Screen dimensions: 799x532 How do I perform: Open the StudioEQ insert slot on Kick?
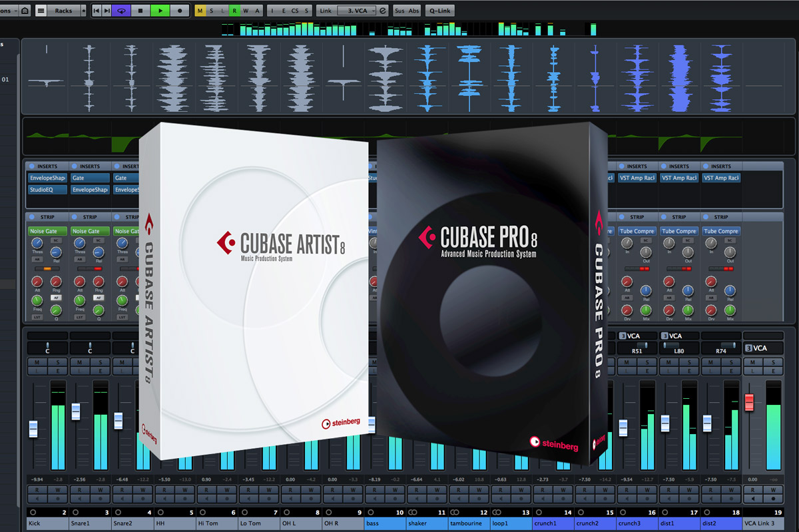[x=47, y=190]
